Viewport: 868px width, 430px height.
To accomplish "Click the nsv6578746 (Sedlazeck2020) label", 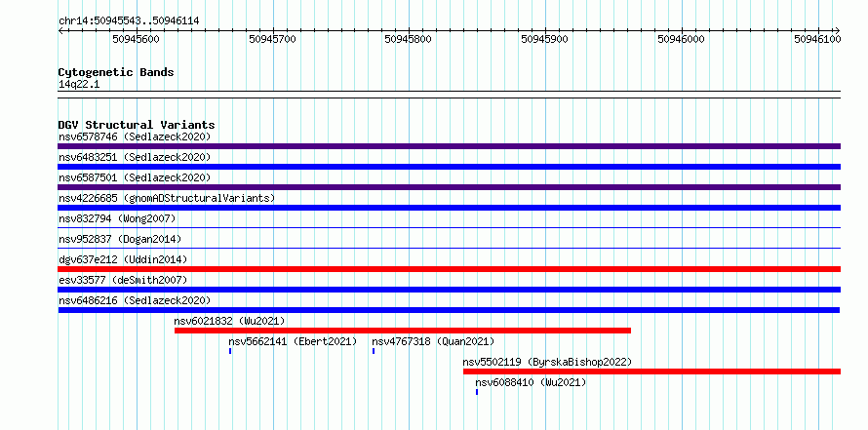I will click(135, 137).
